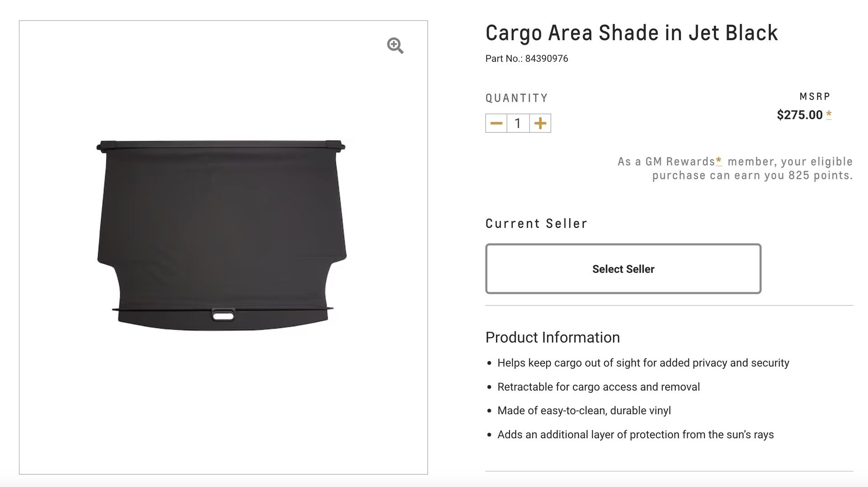Click the QUANTITY label
Screen dimensions: 868x487
pyautogui.click(x=516, y=97)
